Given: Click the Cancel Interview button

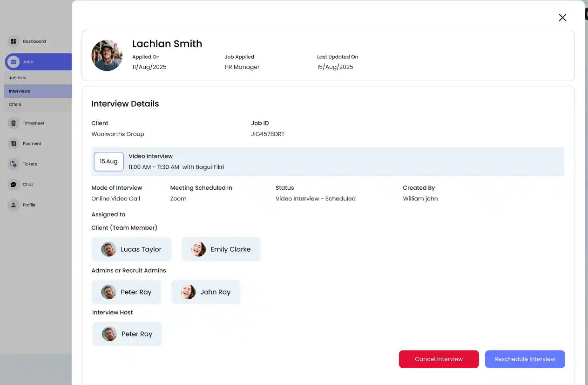Looking at the screenshot, I should click(x=438, y=359).
